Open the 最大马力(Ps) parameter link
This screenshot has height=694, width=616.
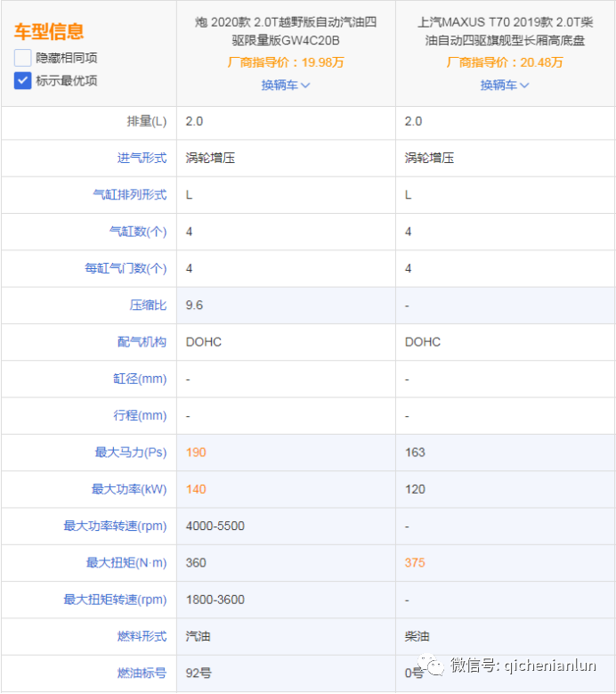pos(131,453)
